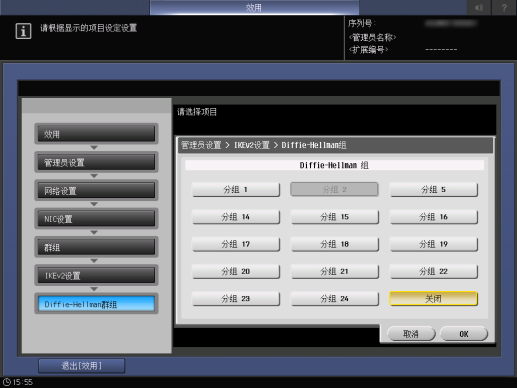The image size is (517, 388).
Task: Select the 效用 tab at the top
Action: pos(254,7)
